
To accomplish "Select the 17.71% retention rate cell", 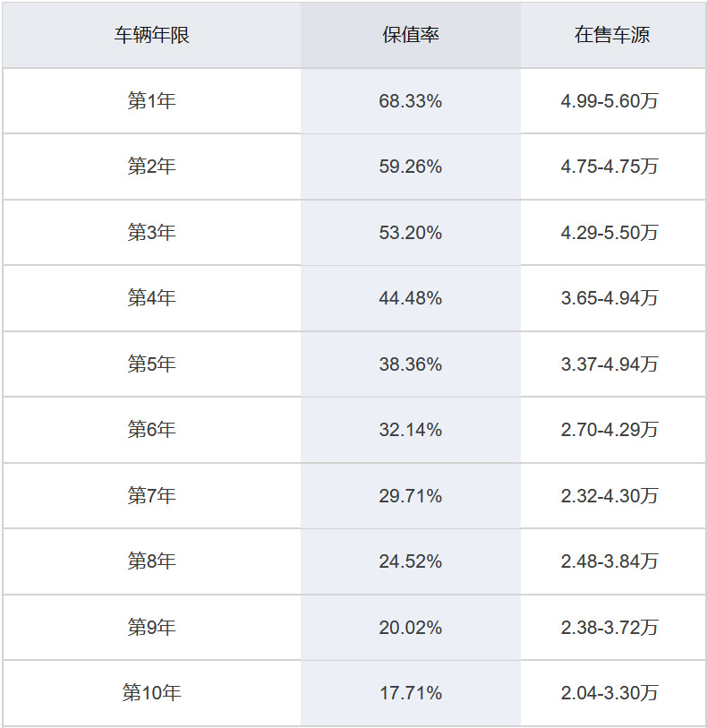I will tap(410, 693).
